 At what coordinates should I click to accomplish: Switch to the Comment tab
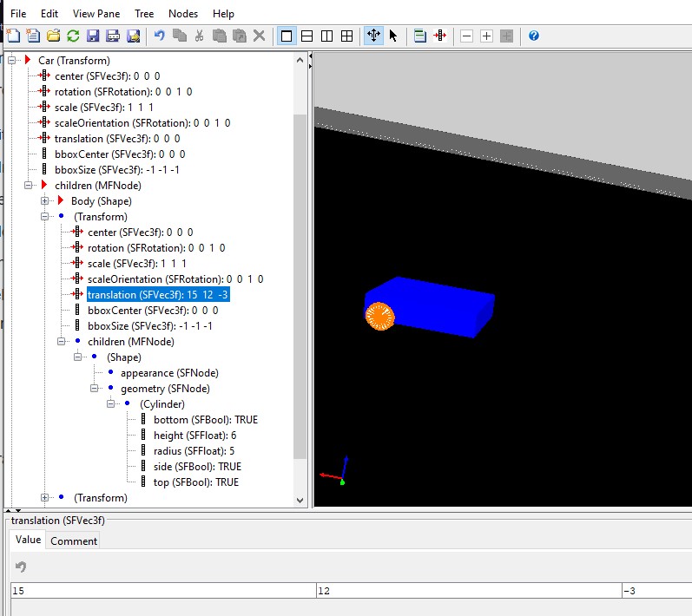(x=73, y=541)
